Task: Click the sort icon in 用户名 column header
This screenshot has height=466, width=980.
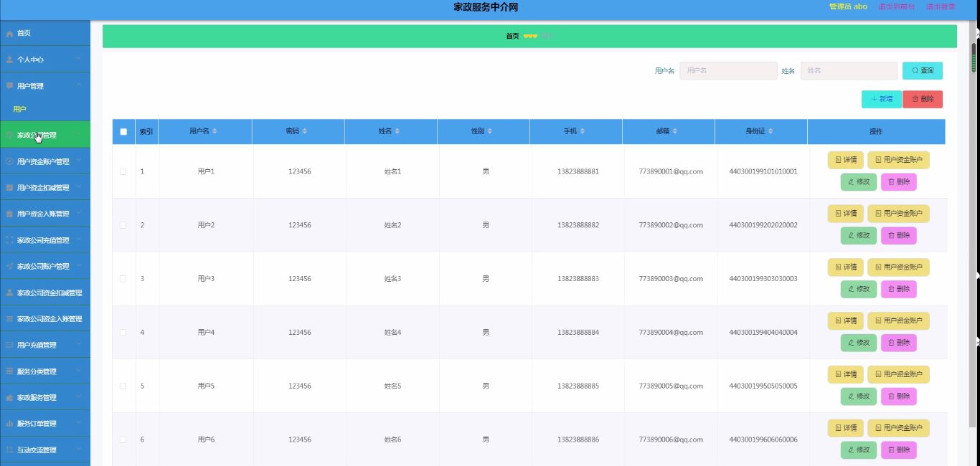Action: pyautogui.click(x=215, y=131)
